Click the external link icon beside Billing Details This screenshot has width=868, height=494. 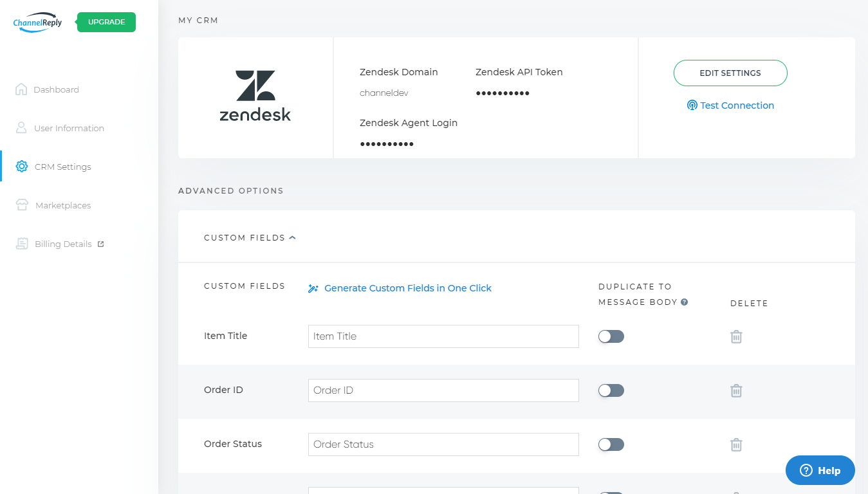[x=100, y=244]
